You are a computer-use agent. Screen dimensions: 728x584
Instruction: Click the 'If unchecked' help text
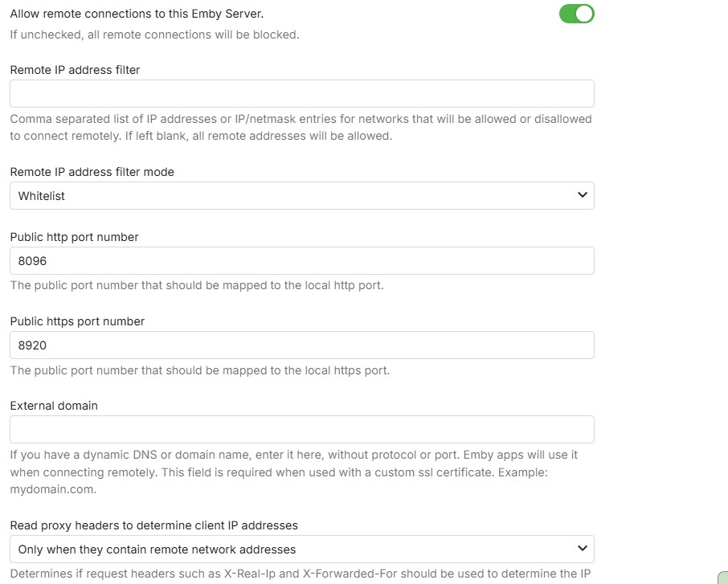[154, 35]
